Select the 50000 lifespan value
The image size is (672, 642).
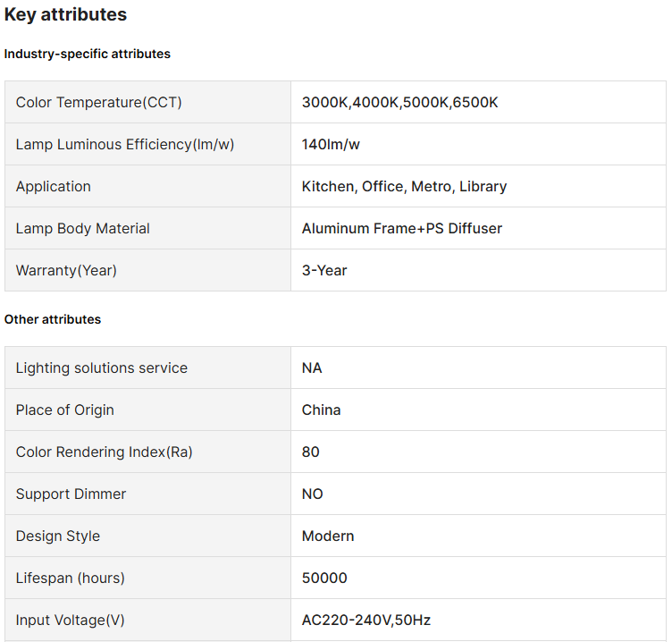click(x=324, y=579)
